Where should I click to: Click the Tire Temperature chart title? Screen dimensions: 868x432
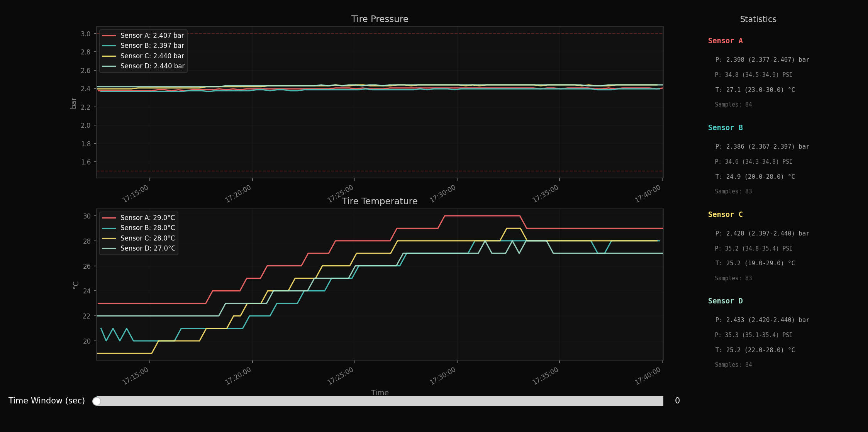380,201
